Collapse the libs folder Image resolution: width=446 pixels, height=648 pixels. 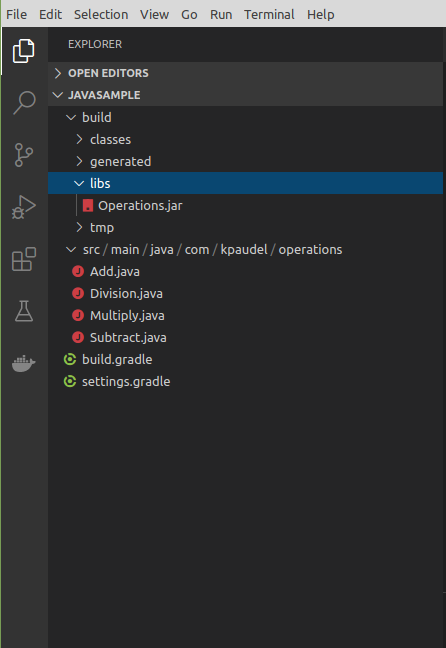(246, 183)
